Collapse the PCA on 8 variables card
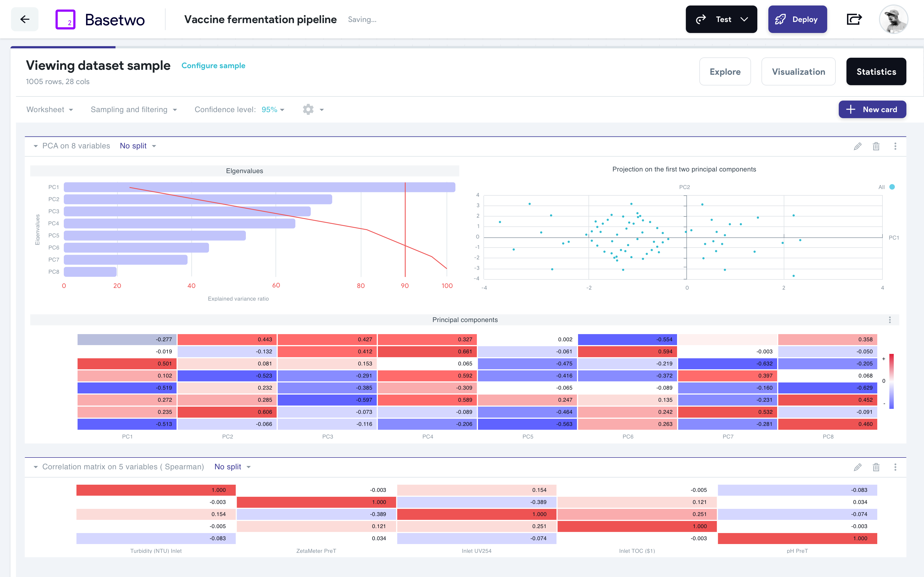924x577 pixels. coord(35,146)
